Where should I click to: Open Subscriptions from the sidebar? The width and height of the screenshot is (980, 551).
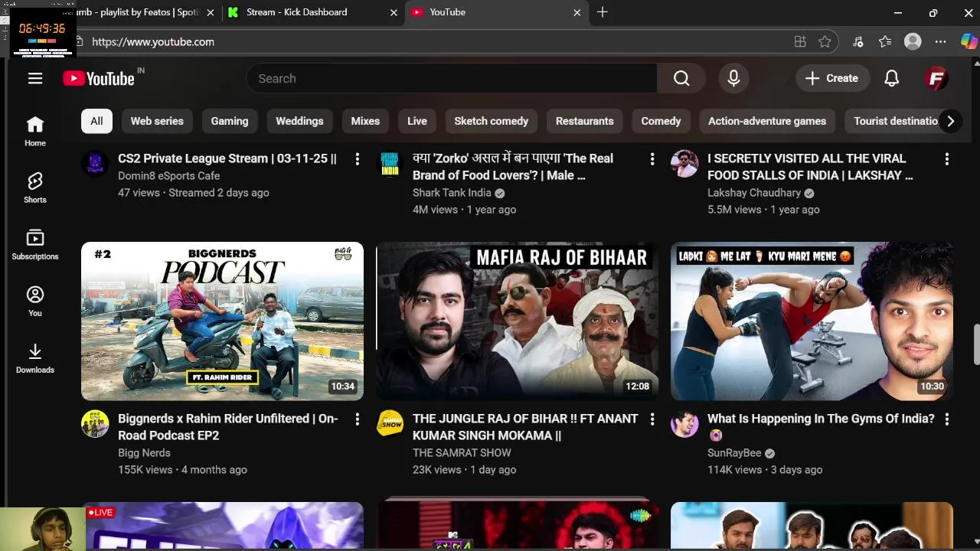tap(35, 245)
